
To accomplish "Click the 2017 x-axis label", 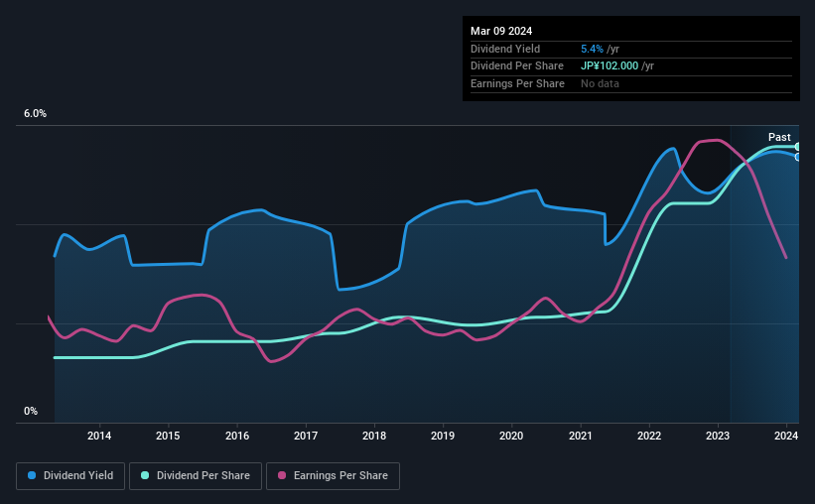I will (x=306, y=436).
